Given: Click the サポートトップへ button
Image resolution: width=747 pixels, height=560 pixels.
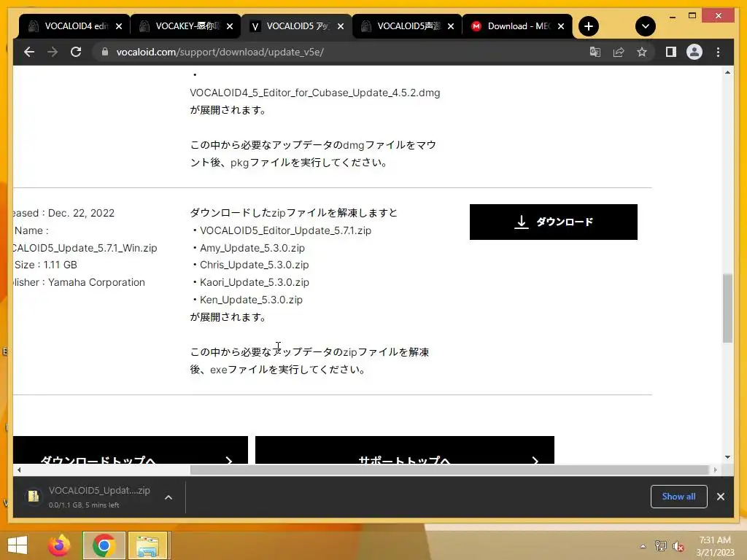Looking at the screenshot, I should 404,450.
